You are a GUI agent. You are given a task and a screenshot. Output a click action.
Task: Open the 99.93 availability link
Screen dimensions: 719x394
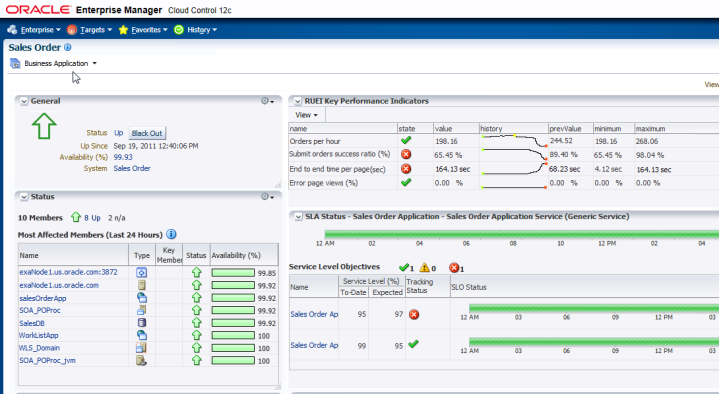tap(123, 157)
